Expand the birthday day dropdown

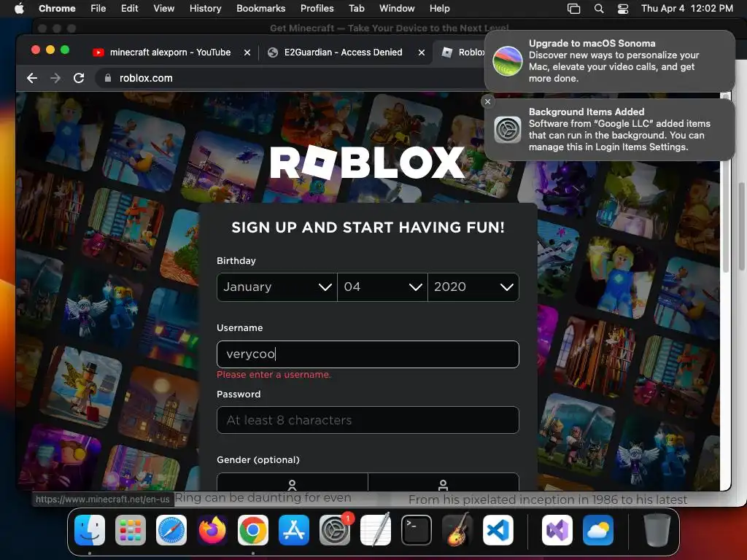tap(382, 287)
